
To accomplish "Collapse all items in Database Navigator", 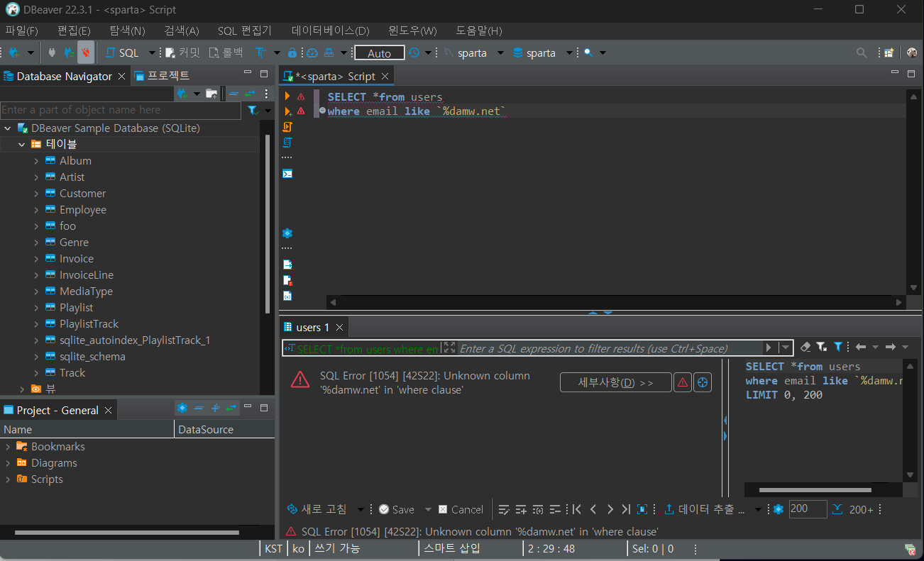I will (233, 94).
